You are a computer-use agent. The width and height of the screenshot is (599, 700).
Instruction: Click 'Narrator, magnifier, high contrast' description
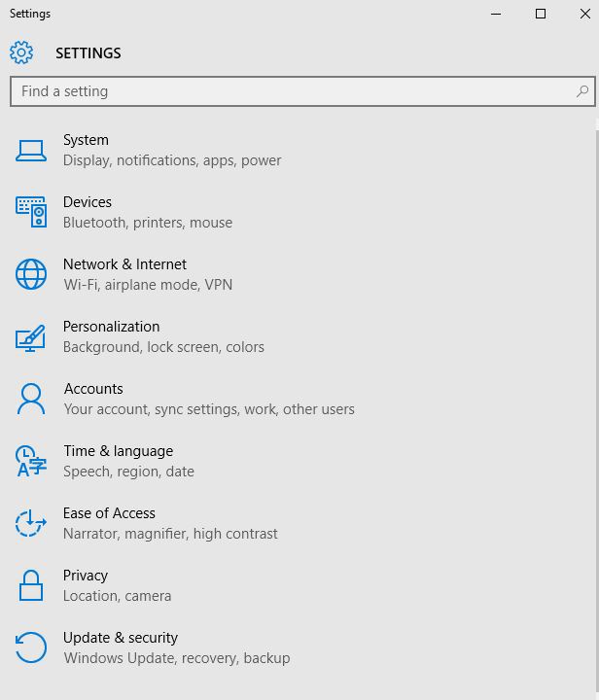(170, 534)
